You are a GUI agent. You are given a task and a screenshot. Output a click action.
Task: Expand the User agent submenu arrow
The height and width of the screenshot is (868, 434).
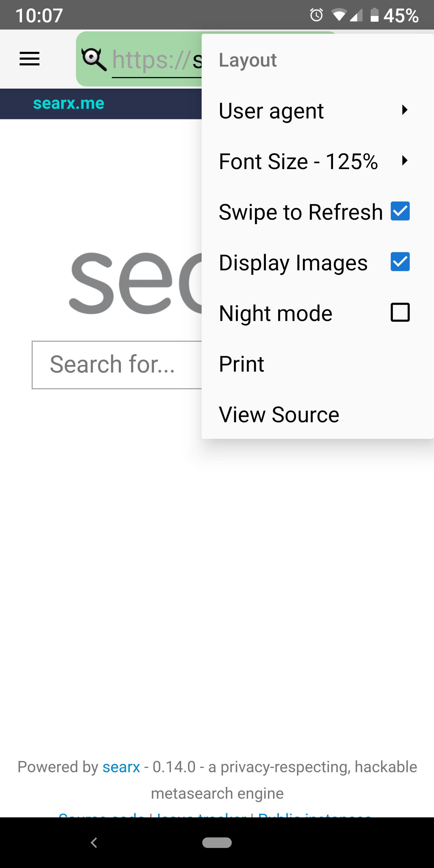405,110
